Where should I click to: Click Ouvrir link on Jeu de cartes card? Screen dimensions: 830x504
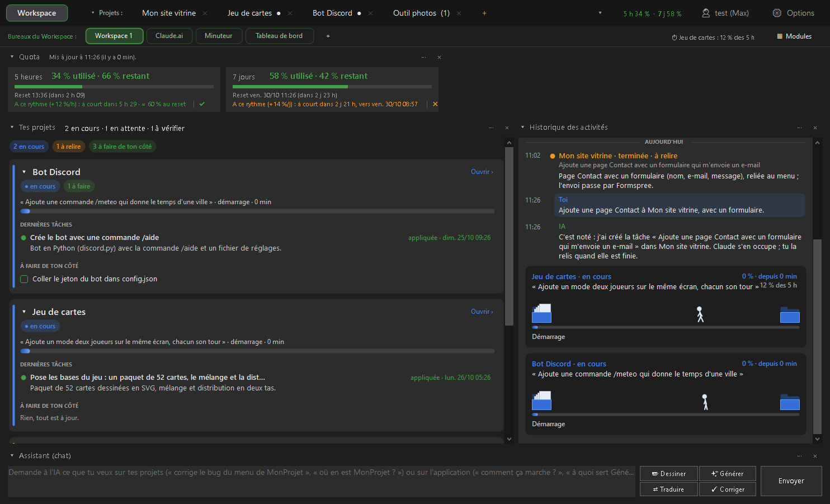482,312
